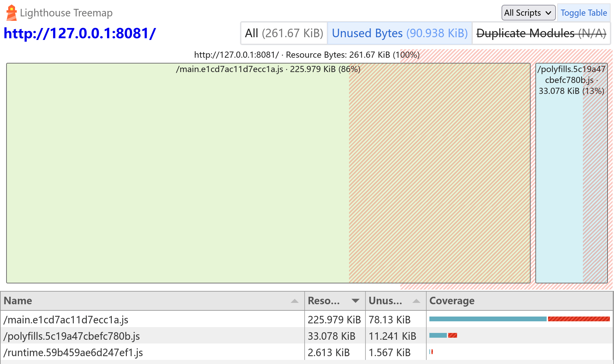Click the Toggle Table button
Image resolution: width=614 pixels, height=364 pixels.
click(x=584, y=13)
